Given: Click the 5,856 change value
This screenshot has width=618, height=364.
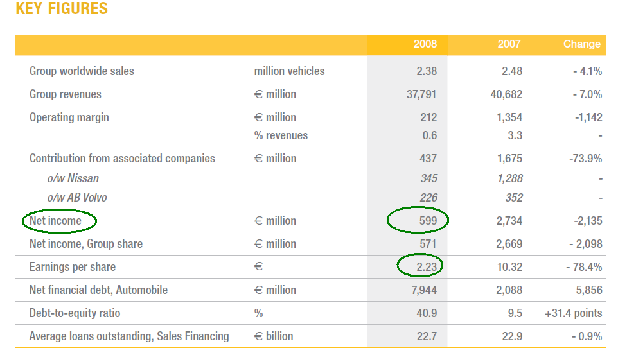Looking at the screenshot, I should (589, 290).
